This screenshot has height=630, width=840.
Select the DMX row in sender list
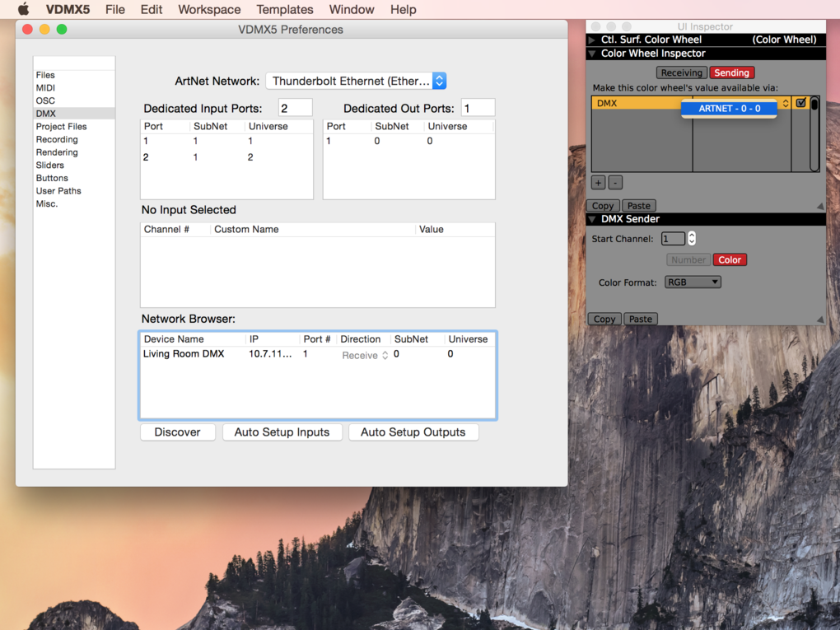[x=637, y=103]
